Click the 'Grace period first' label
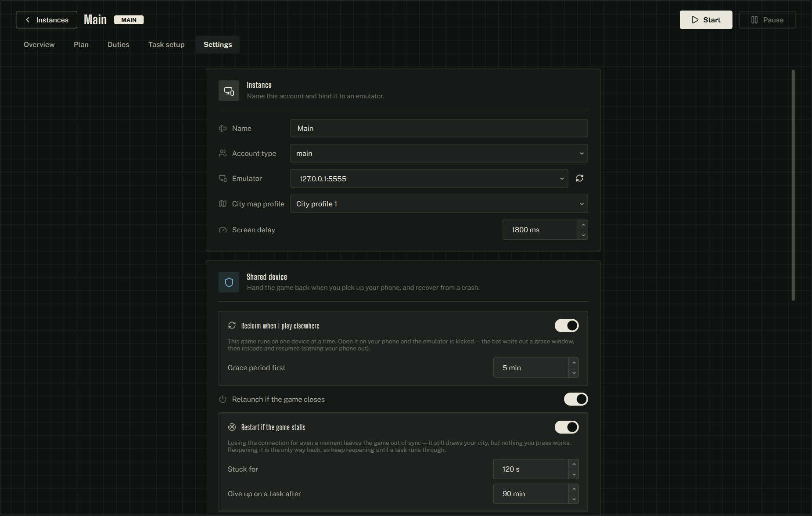The image size is (812, 516). tap(256, 368)
